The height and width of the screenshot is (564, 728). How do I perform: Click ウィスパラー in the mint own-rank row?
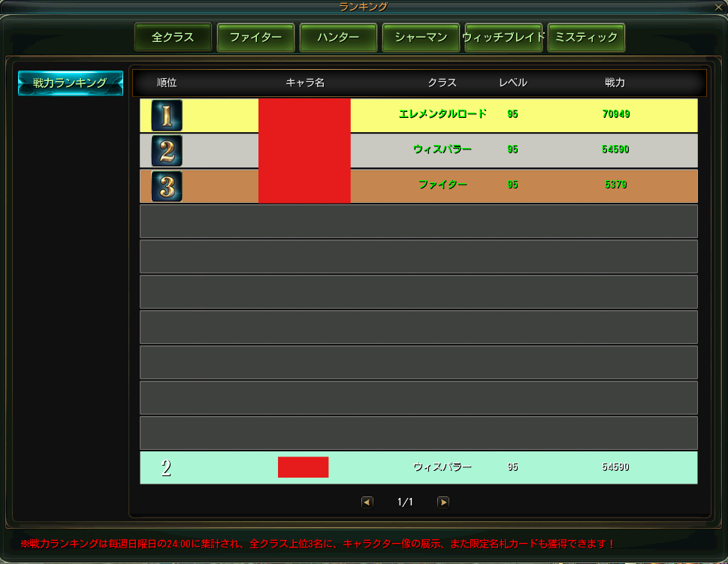pos(443,466)
